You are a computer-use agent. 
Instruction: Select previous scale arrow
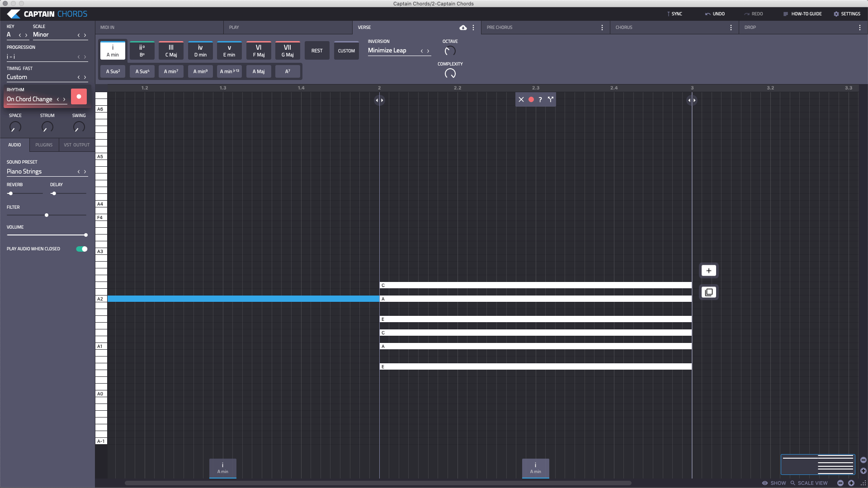[x=79, y=35]
